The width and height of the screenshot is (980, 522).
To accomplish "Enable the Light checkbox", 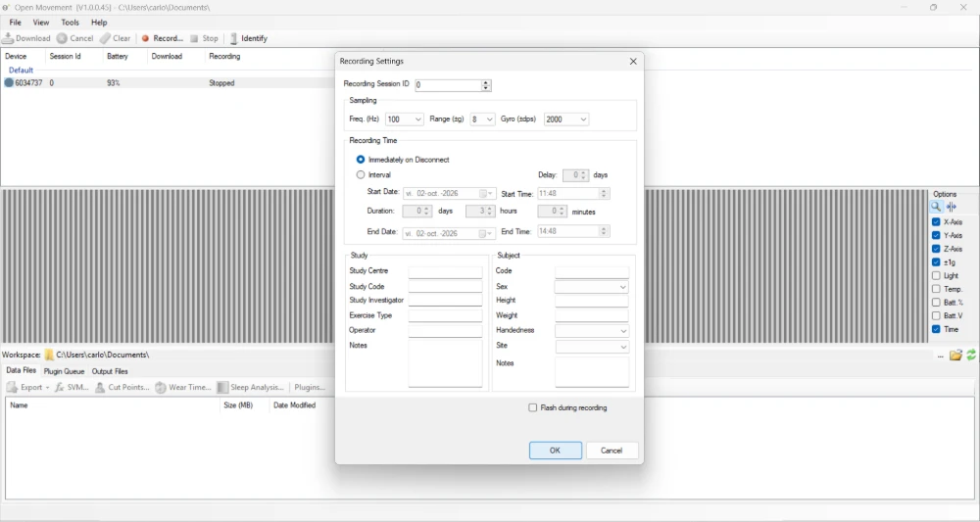I will 936,275.
